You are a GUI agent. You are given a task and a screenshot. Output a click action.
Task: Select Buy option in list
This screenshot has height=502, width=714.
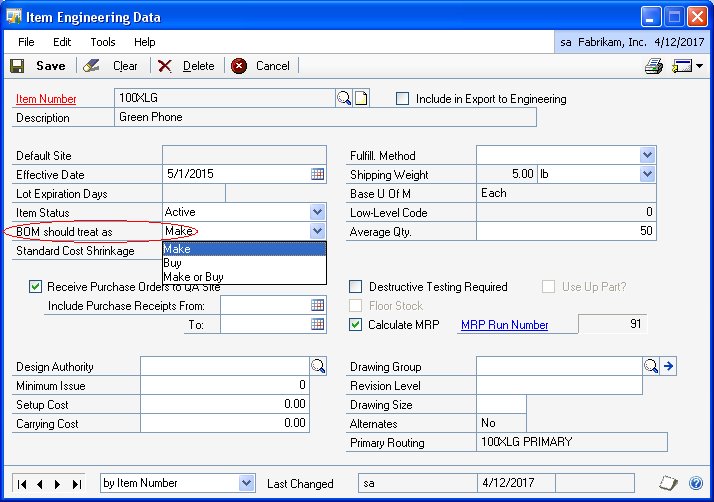coord(244,263)
